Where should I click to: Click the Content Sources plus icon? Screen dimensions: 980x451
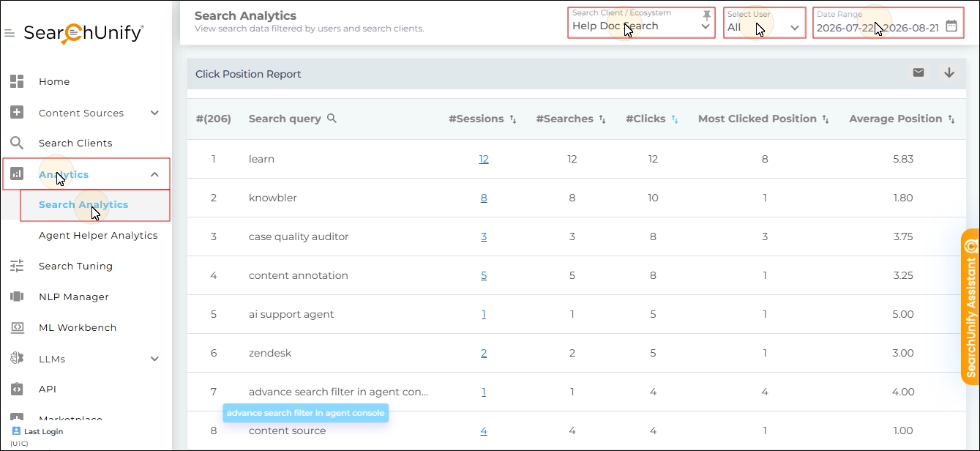[17, 113]
